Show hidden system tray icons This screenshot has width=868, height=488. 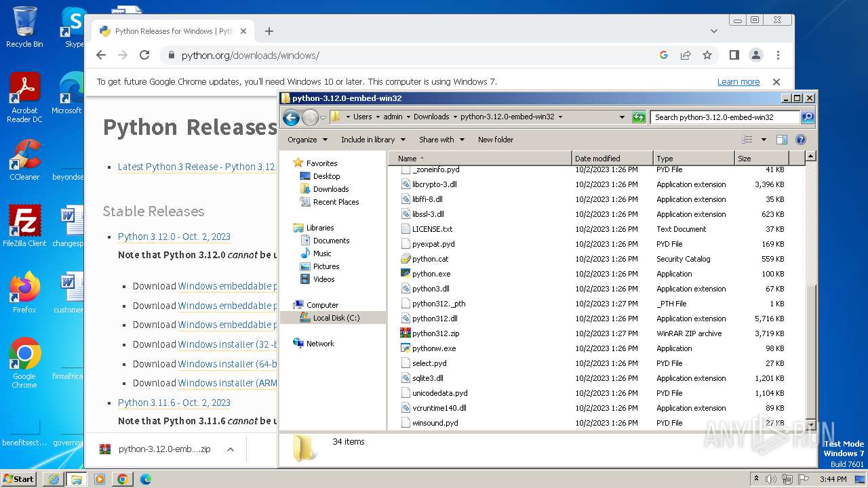click(x=756, y=479)
